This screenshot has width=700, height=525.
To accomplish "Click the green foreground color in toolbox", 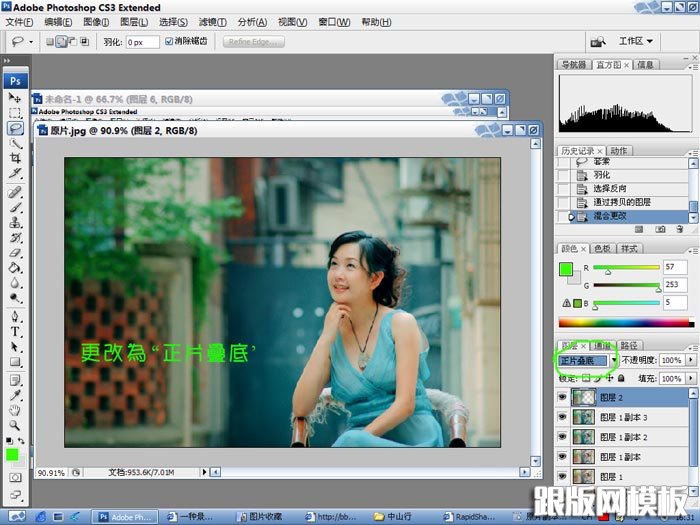I will 12,454.
